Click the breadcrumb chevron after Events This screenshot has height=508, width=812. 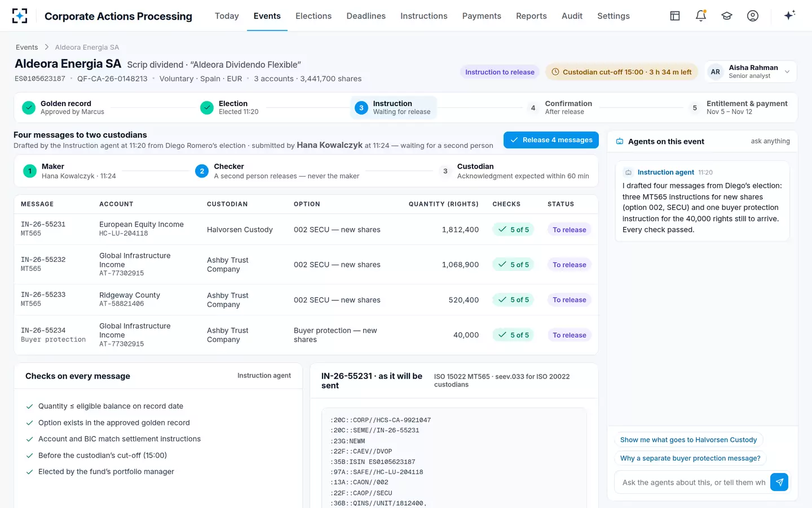[47, 47]
